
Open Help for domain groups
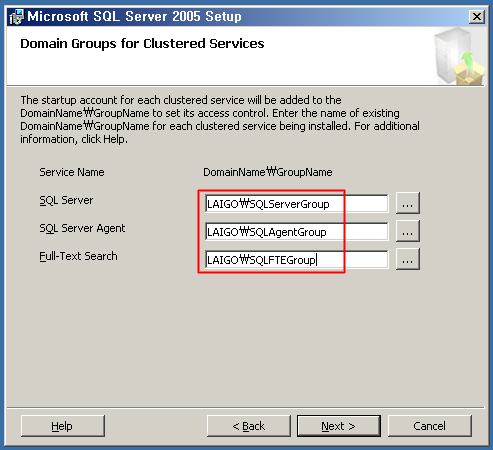click(63, 426)
